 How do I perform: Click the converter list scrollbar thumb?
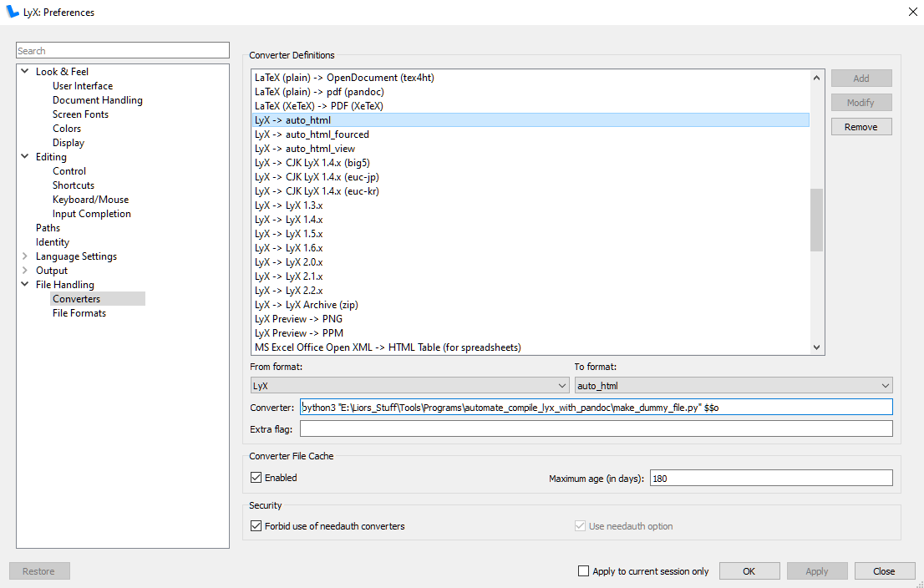pyautogui.click(x=816, y=220)
